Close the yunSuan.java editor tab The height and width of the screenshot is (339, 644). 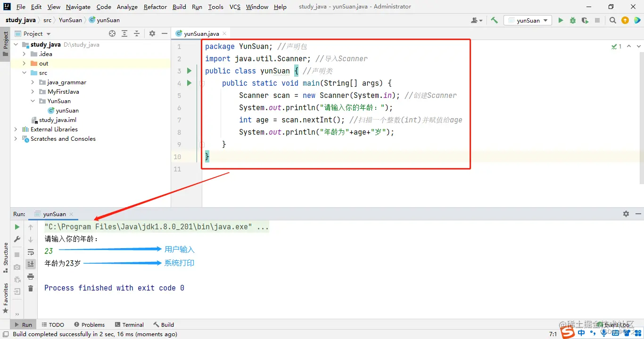pyautogui.click(x=225, y=33)
